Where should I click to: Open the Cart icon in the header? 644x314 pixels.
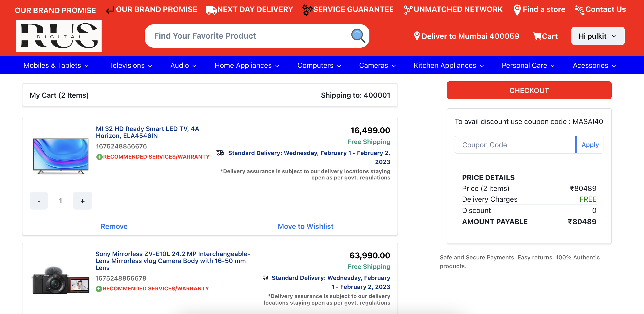(537, 36)
